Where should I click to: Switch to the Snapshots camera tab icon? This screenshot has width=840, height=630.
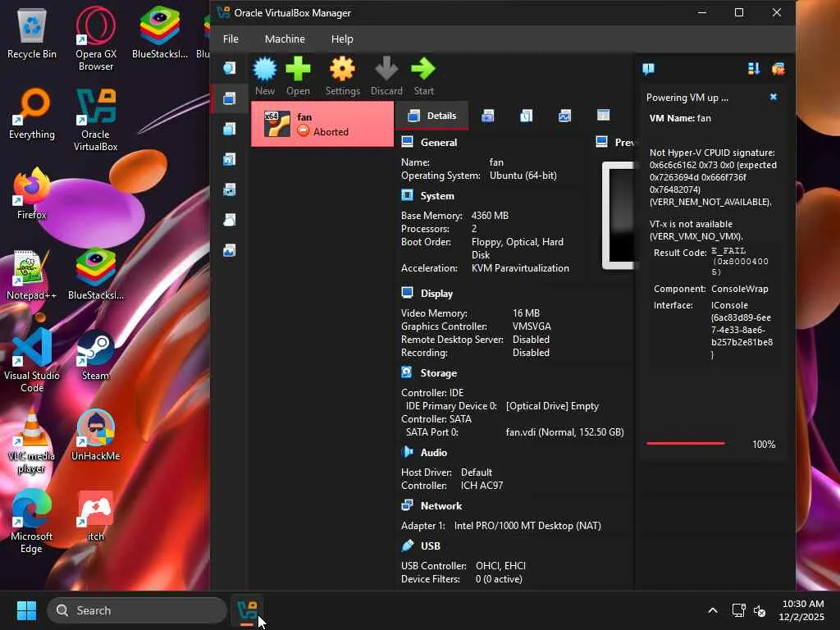[x=487, y=116]
